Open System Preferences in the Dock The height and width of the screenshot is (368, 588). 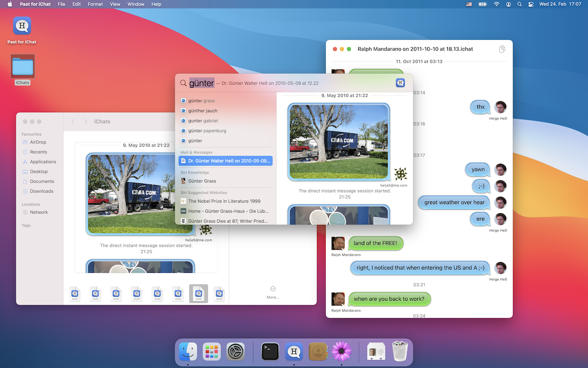(x=236, y=352)
